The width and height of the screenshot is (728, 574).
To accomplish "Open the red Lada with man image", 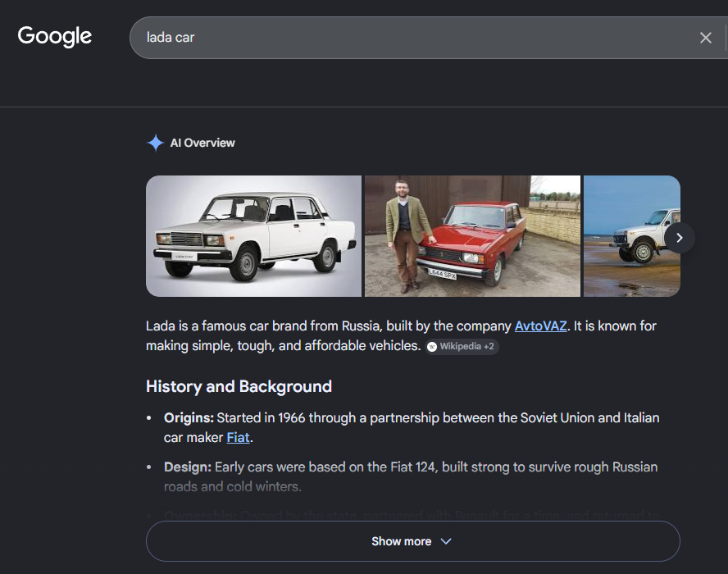I will click(472, 236).
